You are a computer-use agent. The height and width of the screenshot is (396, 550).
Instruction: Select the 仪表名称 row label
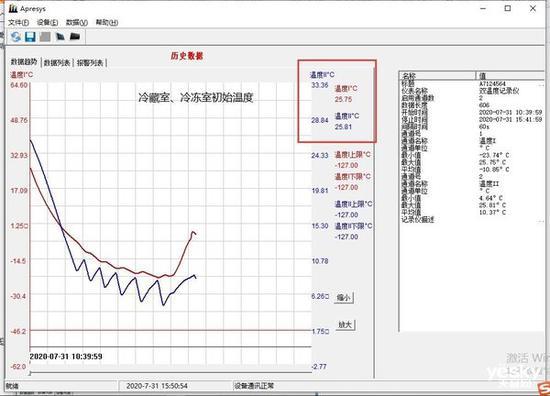[x=414, y=91]
